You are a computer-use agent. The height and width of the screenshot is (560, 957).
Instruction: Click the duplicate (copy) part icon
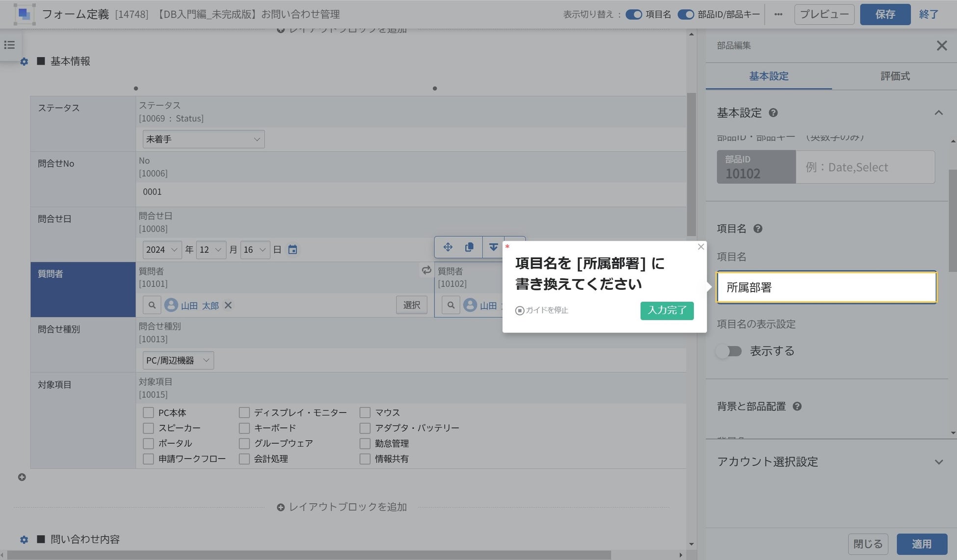469,247
